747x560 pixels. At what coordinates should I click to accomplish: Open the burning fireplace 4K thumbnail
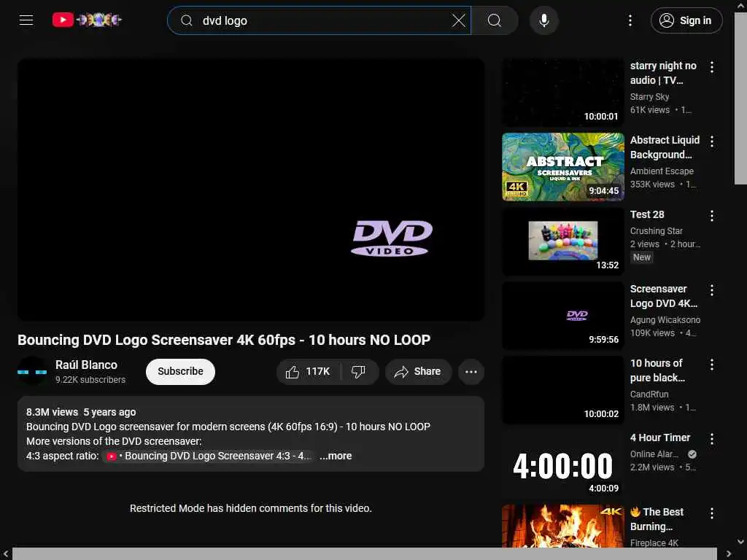pyautogui.click(x=562, y=526)
